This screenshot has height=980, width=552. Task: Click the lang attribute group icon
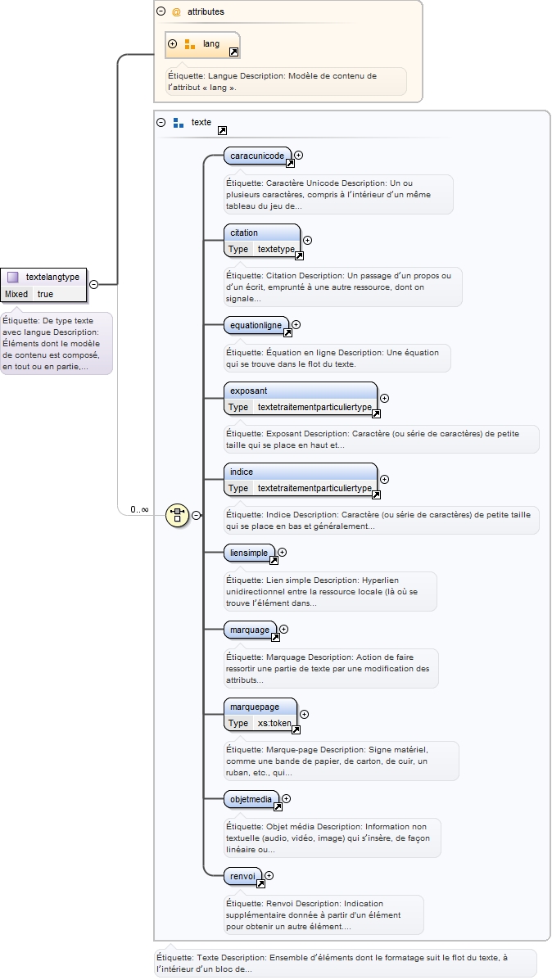pyautogui.click(x=189, y=43)
